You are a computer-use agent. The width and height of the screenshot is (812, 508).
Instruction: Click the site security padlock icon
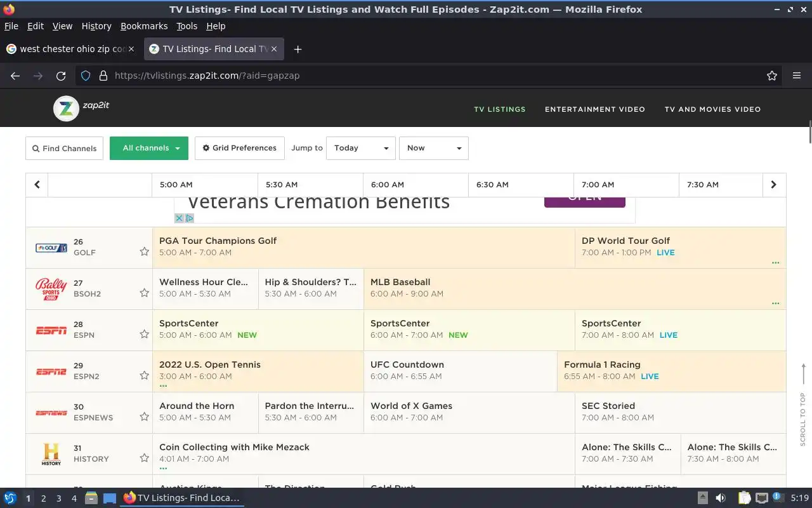coord(103,76)
